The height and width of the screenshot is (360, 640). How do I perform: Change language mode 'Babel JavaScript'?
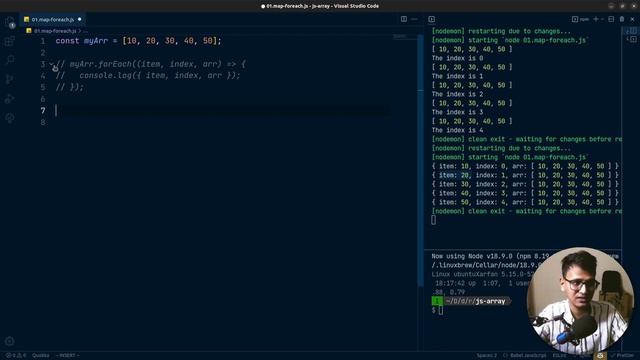(525, 356)
